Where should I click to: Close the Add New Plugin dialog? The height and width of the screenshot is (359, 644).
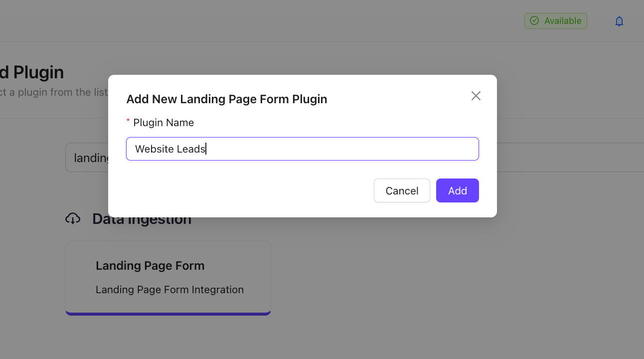476,96
